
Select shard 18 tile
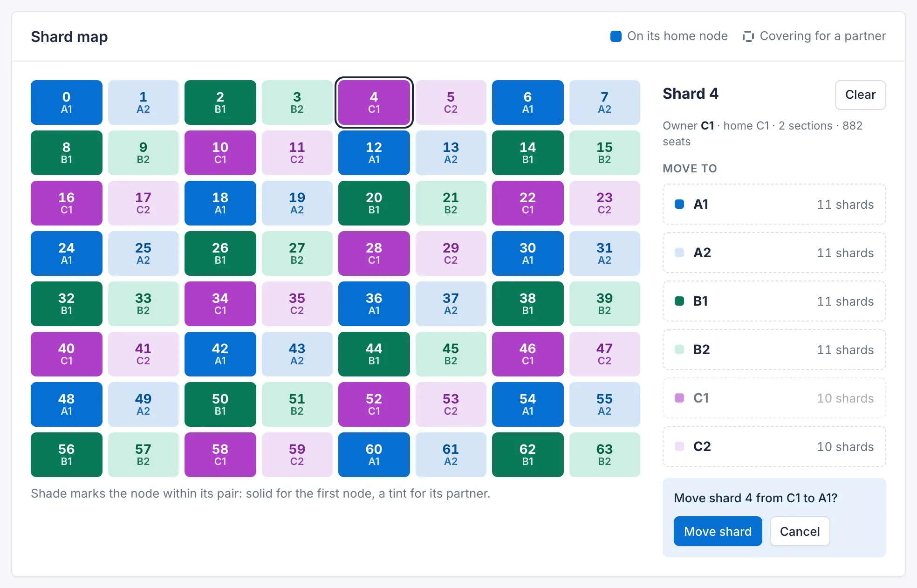tap(220, 203)
